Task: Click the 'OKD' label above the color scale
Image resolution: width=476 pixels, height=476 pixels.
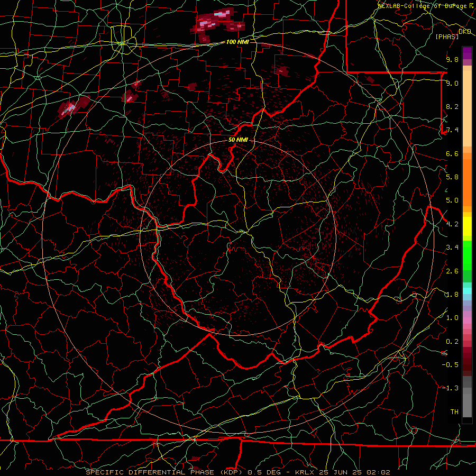Action: pyautogui.click(x=465, y=32)
